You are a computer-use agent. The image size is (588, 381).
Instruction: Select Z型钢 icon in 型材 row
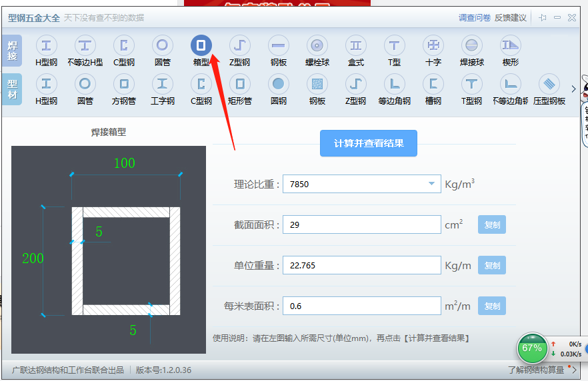[356, 84]
